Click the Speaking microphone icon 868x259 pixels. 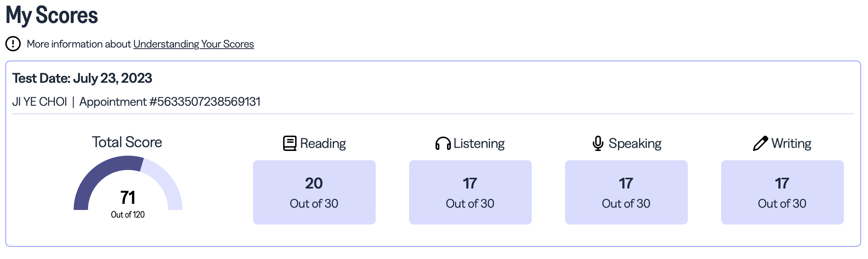(598, 143)
